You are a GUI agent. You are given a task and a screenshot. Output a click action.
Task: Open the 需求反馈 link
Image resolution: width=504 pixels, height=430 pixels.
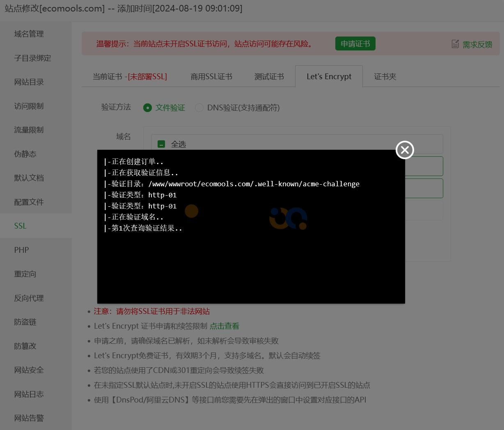click(x=477, y=44)
